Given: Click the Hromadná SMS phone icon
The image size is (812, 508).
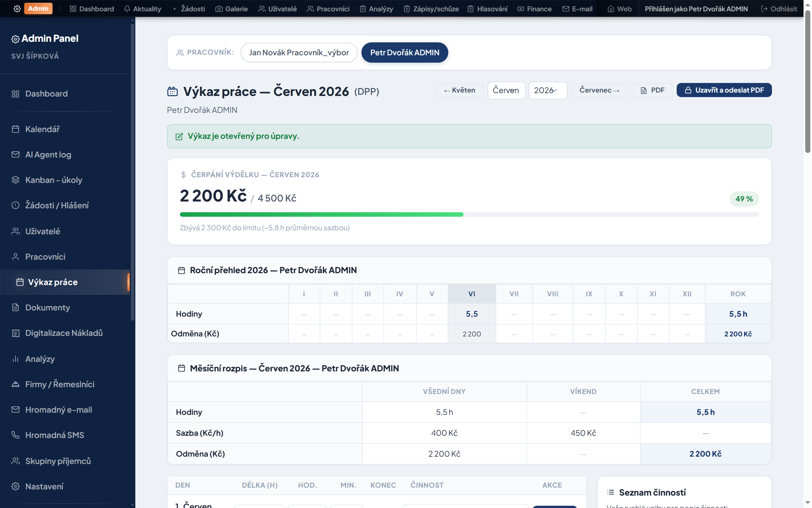Looking at the screenshot, I should [x=16, y=435].
